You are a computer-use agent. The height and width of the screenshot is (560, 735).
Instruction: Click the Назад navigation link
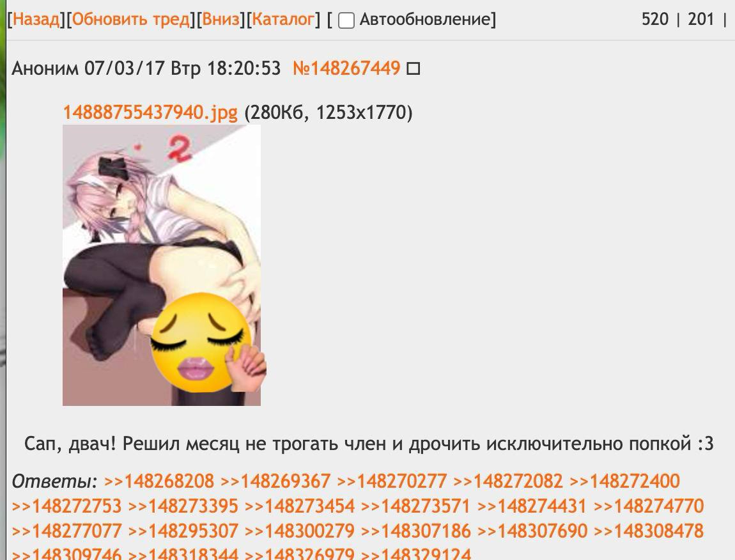pyautogui.click(x=36, y=19)
